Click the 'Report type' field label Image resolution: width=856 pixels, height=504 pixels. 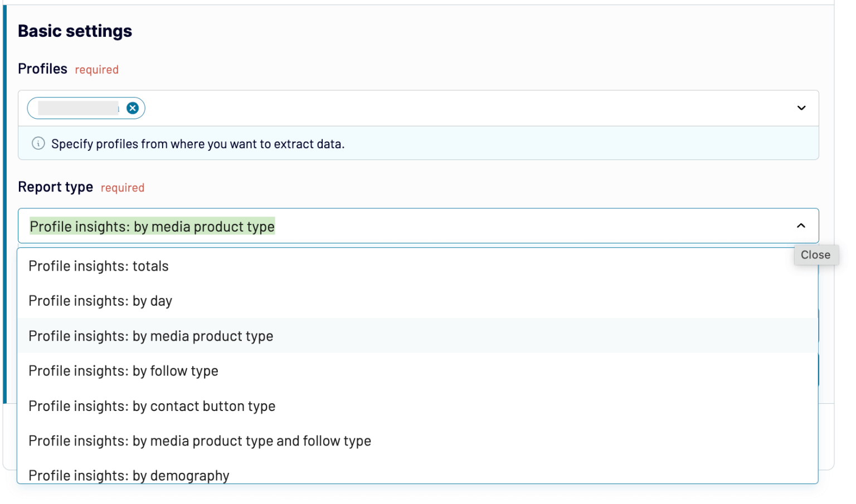55,187
